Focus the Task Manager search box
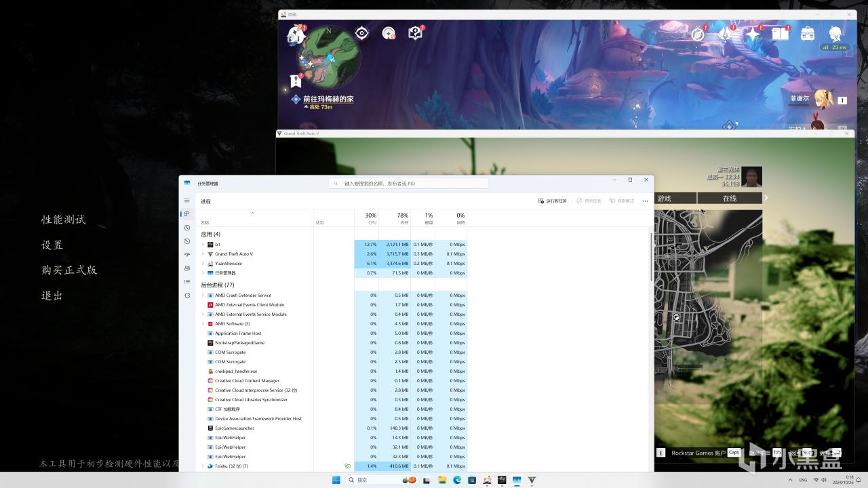The width and height of the screenshot is (868, 488). coord(409,183)
